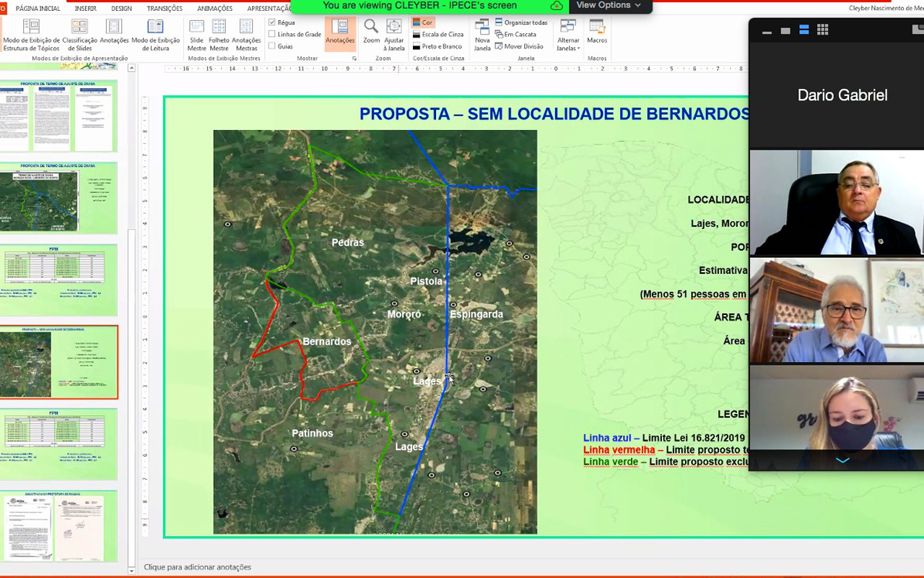Open the Alternar Janelas dropdown
Screen dimensions: 924x578
tap(568, 35)
